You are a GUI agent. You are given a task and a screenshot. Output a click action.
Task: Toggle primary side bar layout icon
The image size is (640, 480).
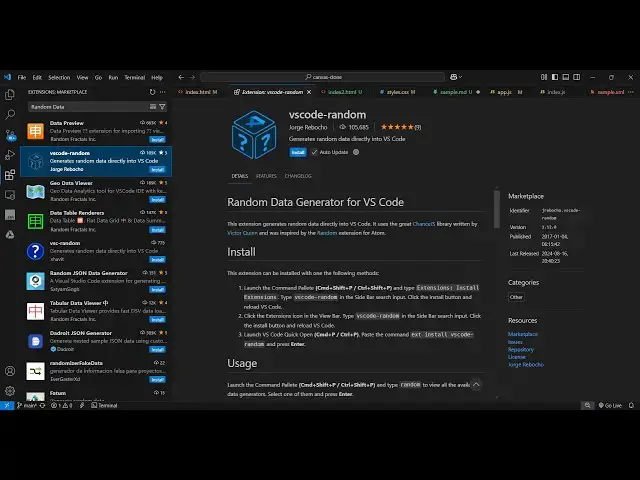[x=555, y=77]
